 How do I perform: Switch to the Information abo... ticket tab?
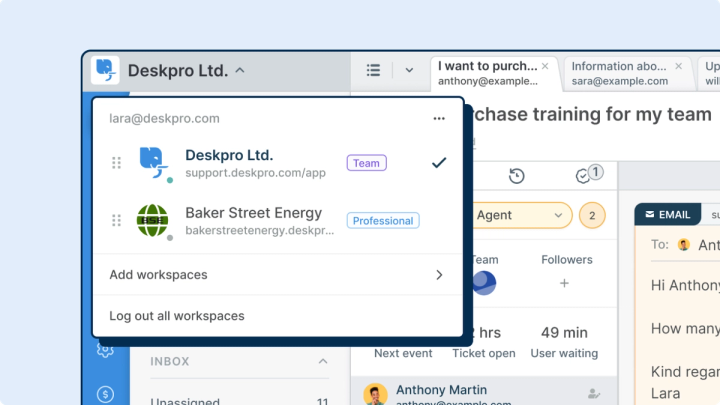point(619,73)
